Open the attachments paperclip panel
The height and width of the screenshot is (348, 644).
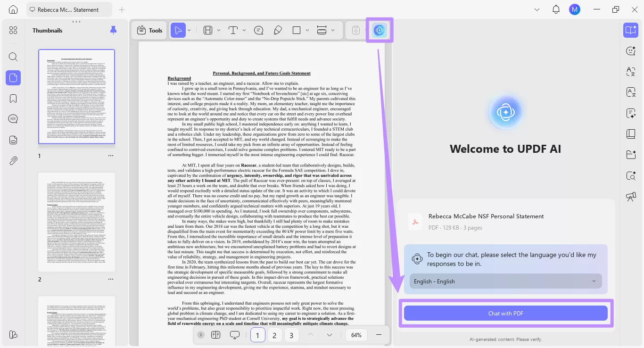13,160
